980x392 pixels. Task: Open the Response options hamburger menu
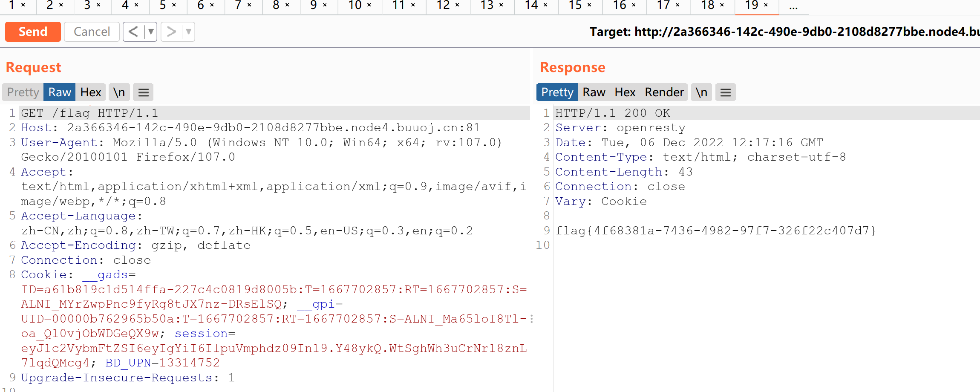(x=726, y=92)
